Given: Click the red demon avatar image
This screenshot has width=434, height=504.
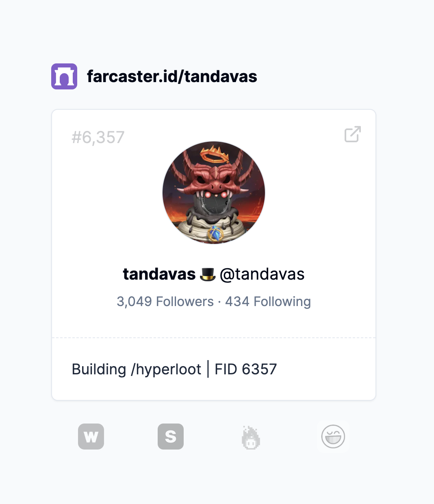Looking at the screenshot, I should 214,193.
